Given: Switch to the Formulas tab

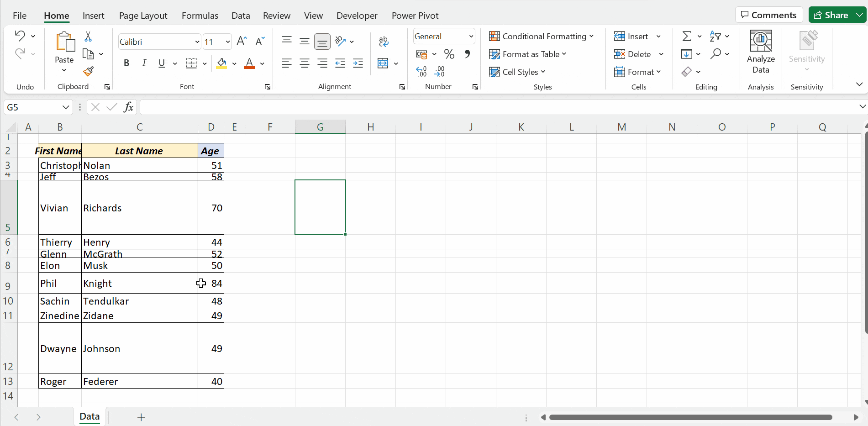Looking at the screenshot, I should 200,16.
